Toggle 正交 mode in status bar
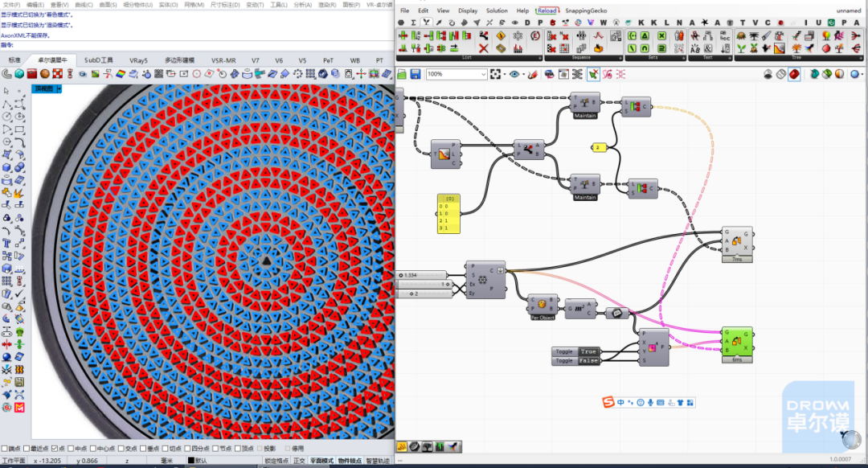This screenshot has width=868, height=468. 300,461
